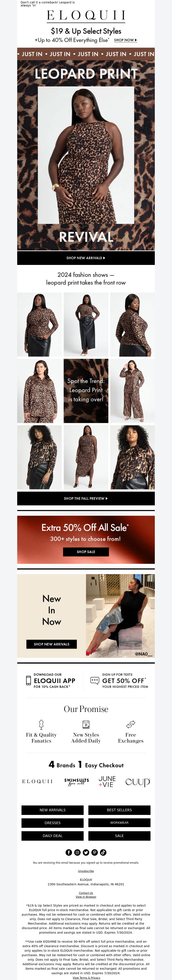Click the SHOP SALE button
Image resolution: width=172 pixels, height=980 pixels.
[86, 552]
